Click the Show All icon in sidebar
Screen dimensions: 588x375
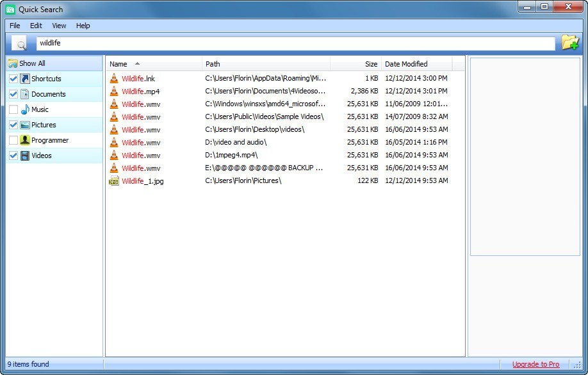click(x=12, y=63)
